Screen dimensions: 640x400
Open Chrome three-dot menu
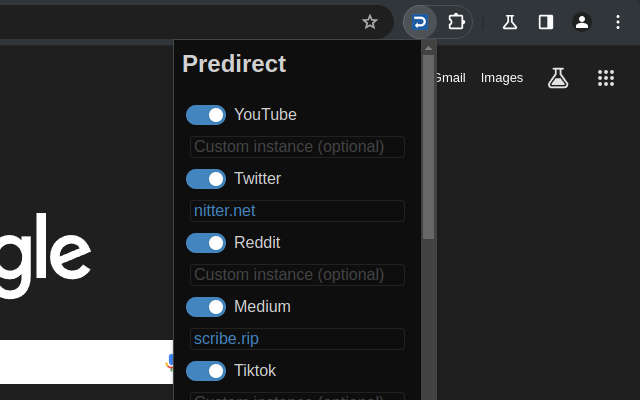pyautogui.click(x=618, y=22)
